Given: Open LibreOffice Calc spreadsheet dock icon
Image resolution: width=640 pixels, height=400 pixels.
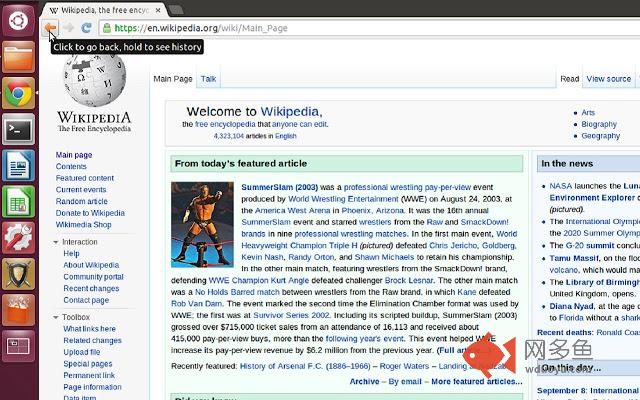Looking at the screenshot, I should (18, 202).
